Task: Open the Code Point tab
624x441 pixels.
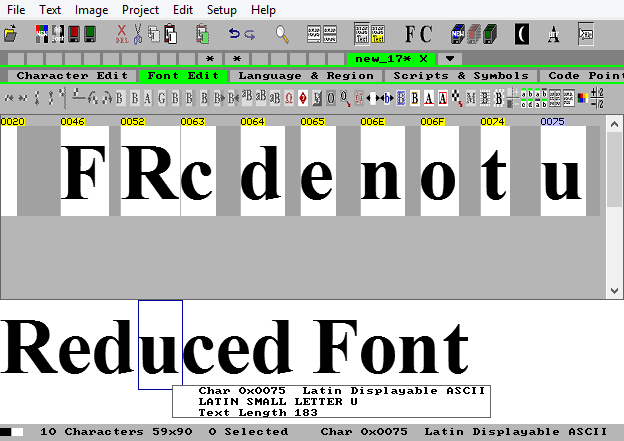Action: coord(582,76)
